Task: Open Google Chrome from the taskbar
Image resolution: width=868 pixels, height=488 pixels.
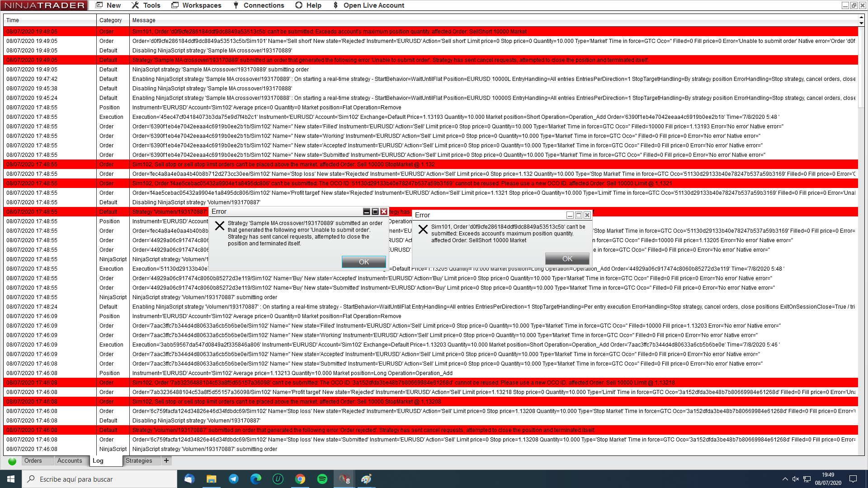Action: (x=300, y=479)
